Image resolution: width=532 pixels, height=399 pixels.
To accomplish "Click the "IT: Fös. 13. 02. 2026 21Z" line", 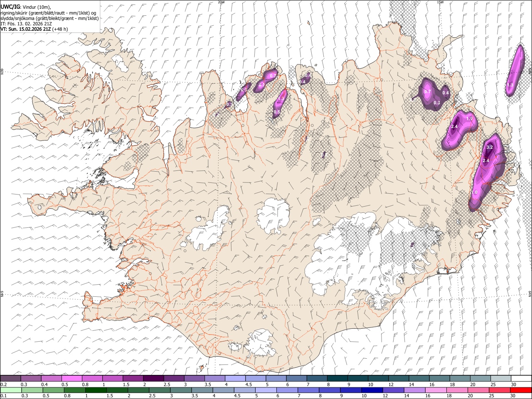I will tap(26, 24).
